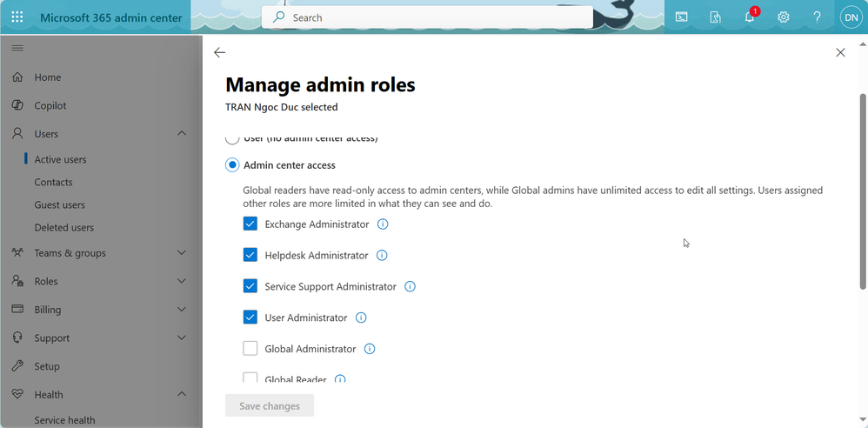
Task: Open Cloud Shell icon in header
Action: click(x=682, y=17)
